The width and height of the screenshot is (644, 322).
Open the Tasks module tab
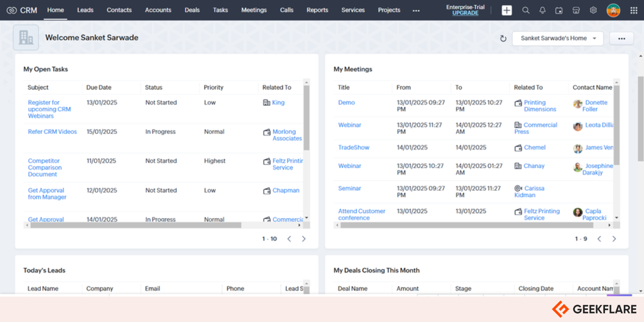coord(221,10)
